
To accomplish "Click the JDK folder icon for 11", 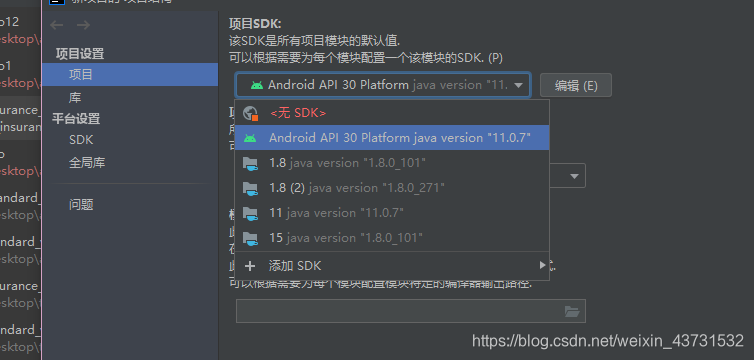I will (250, 213).
